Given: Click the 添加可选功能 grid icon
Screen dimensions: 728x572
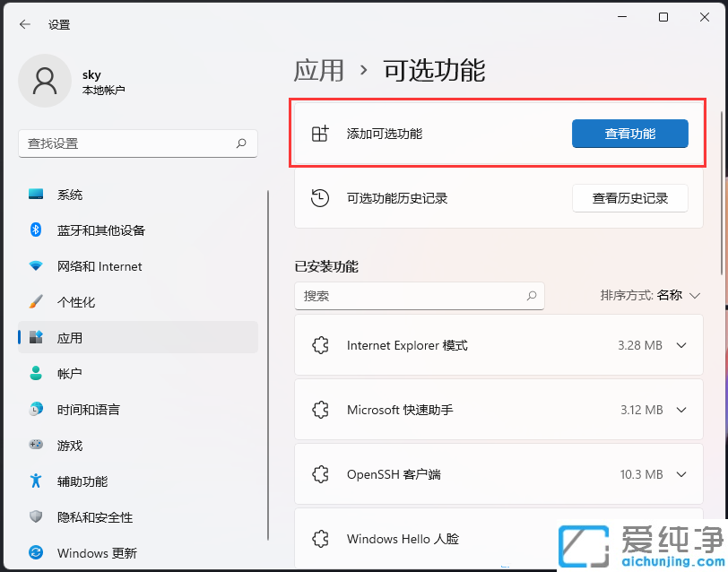Looking at the screenshot, I should tap(320, 134).
